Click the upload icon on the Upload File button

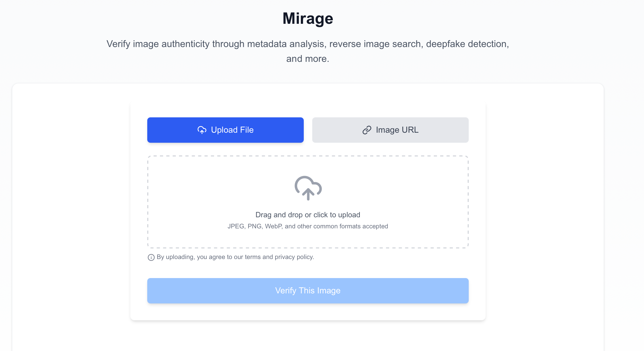point(202,130)
